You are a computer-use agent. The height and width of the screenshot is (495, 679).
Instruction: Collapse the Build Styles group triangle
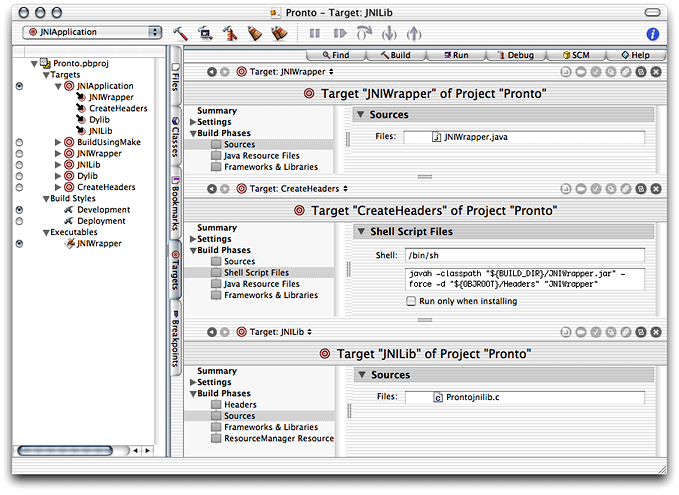pos(46,199)
